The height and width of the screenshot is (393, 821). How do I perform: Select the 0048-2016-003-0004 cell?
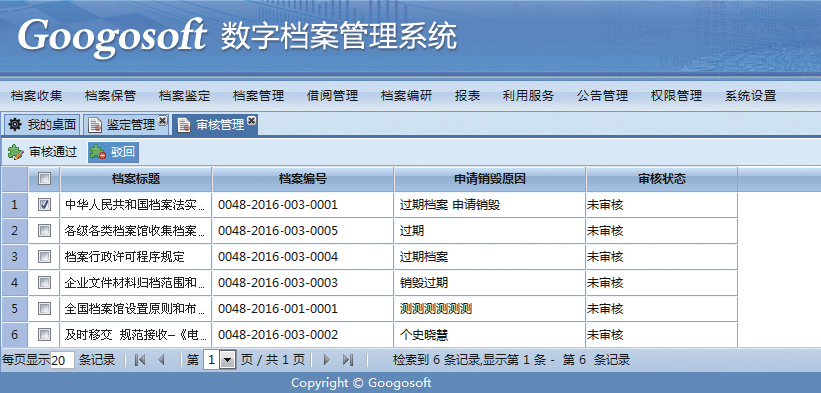pos(303,256)
